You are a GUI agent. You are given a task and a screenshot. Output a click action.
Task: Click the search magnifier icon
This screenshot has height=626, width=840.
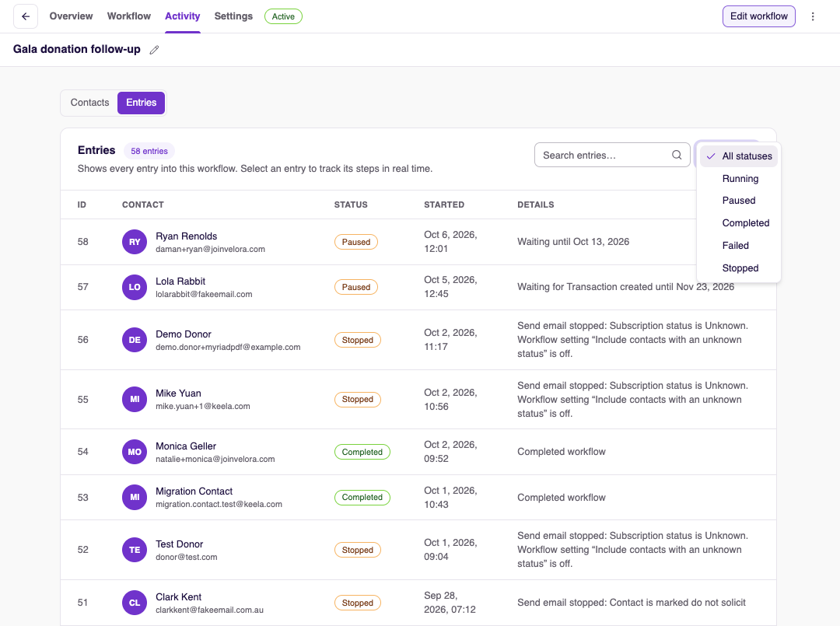(x=677, y=155)
